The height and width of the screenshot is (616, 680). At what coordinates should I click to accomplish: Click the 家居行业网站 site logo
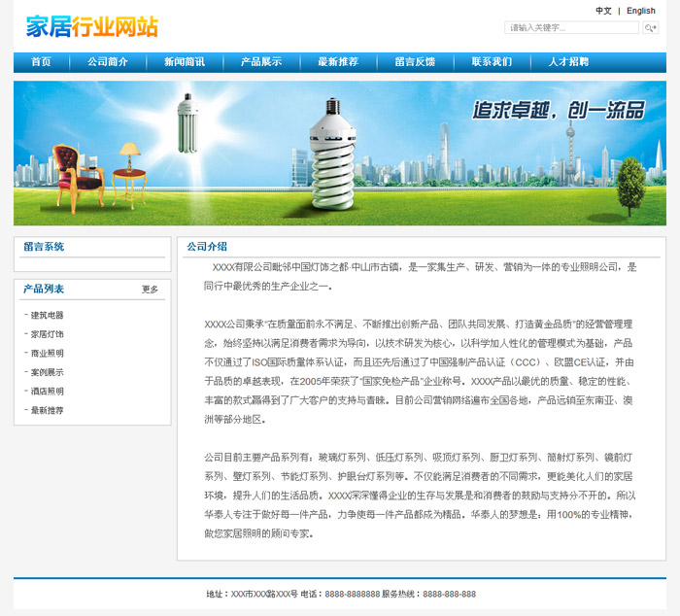92,26
